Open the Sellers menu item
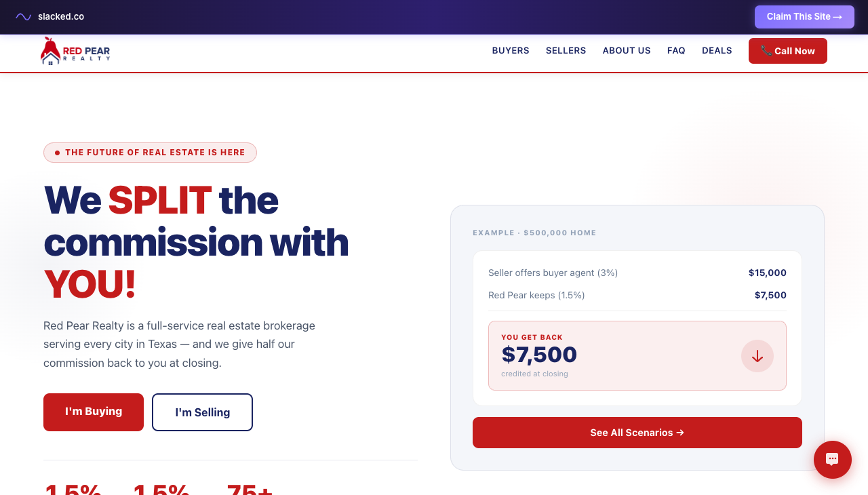 pos(566,51)
